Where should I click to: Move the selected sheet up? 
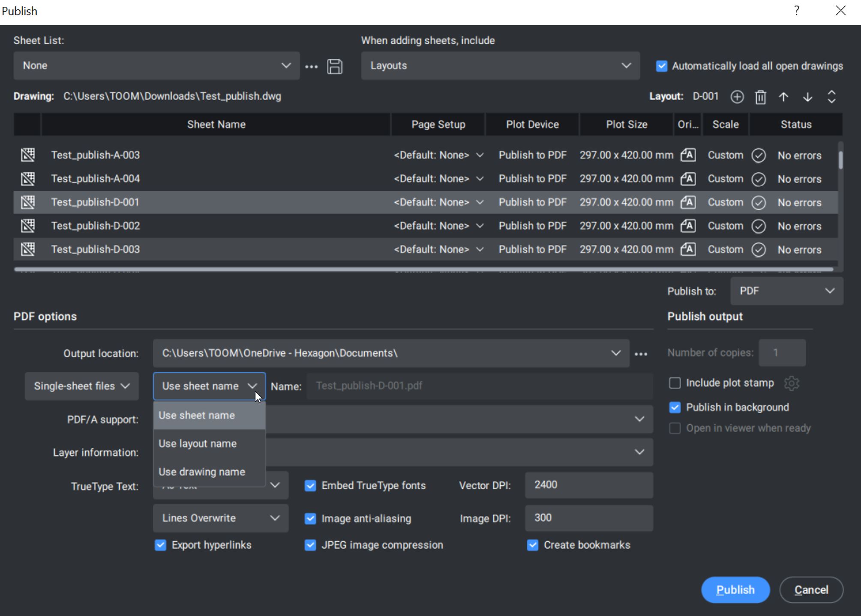[783, 96]
